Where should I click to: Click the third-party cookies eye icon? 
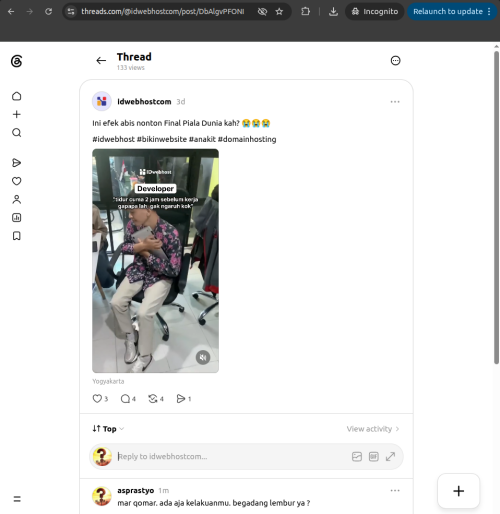tap(262, 12)
